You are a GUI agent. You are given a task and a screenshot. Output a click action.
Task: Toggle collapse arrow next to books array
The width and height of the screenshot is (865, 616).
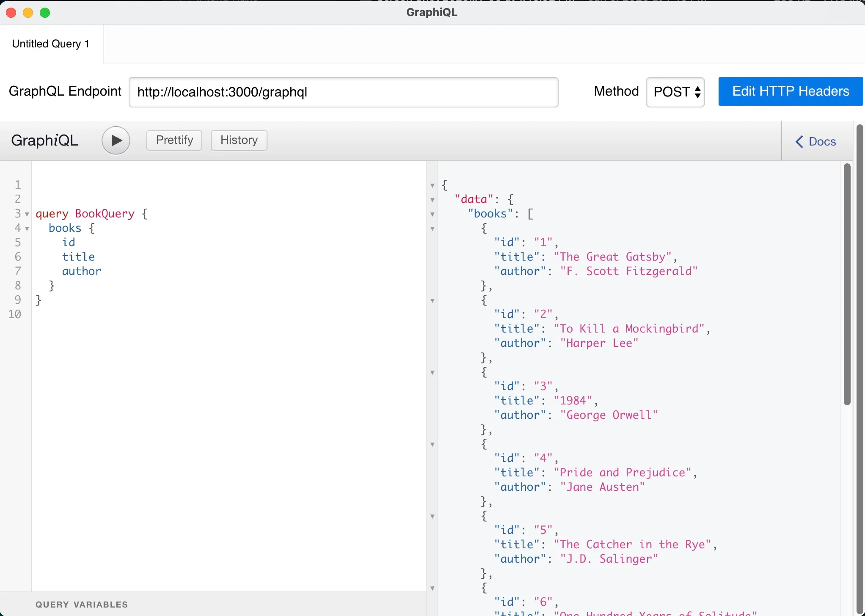[x=433, y=213]
